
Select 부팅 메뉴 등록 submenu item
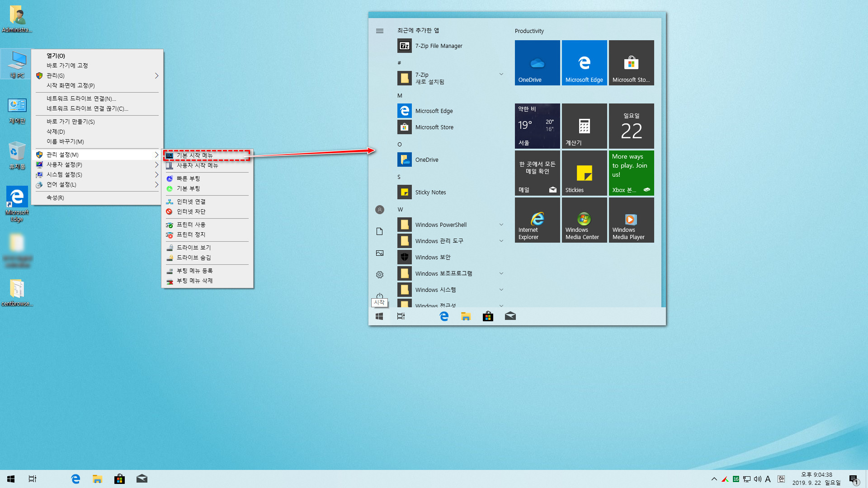coord(207,271)
